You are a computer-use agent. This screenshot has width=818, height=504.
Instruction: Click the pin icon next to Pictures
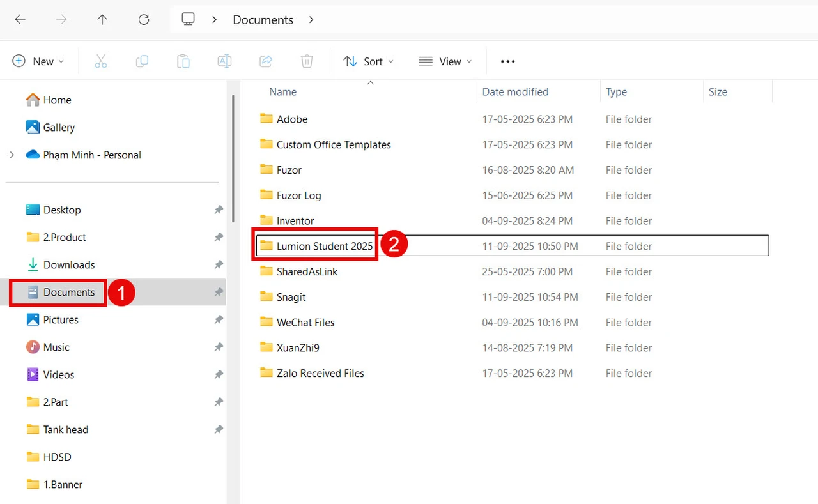pos(219,319)
